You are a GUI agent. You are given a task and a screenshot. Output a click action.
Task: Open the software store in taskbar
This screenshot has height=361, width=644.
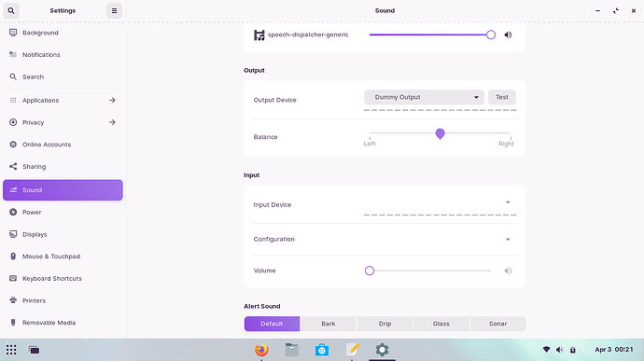point(322,350)
